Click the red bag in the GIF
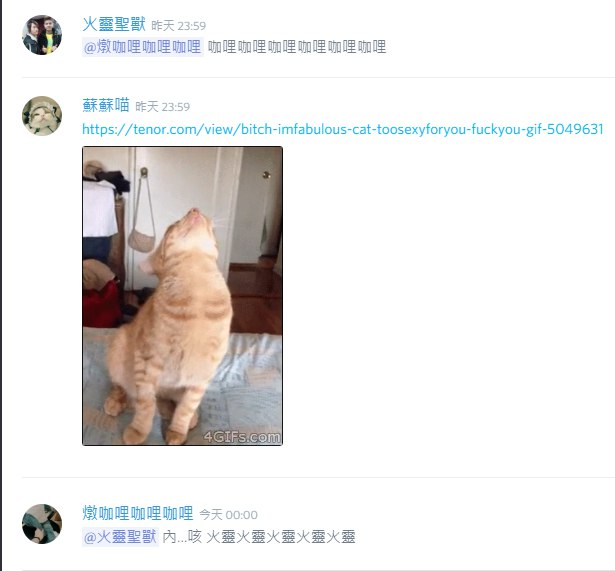Screen dimensions: 615x571 pyautogui.click(x=101, y=304)
